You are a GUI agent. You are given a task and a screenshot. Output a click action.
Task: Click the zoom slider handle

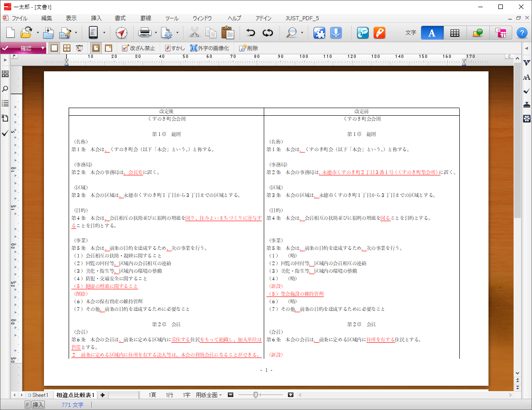point(255,395)
